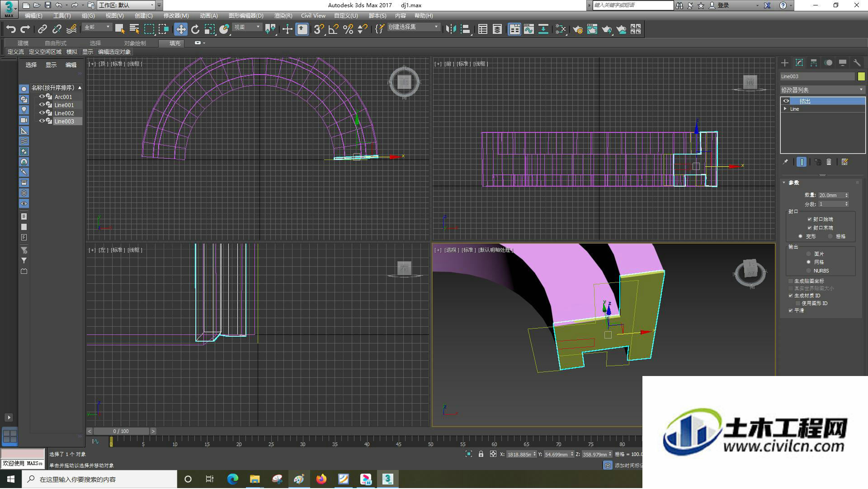Screen dimensions: 868x489
Task: Uncheck Generate Material IDs checkbox
Action: 791,296
